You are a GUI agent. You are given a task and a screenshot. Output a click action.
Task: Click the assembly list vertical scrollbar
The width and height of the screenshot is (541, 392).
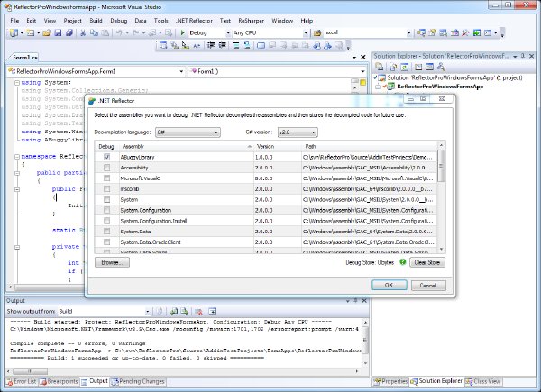pos(441,196)
